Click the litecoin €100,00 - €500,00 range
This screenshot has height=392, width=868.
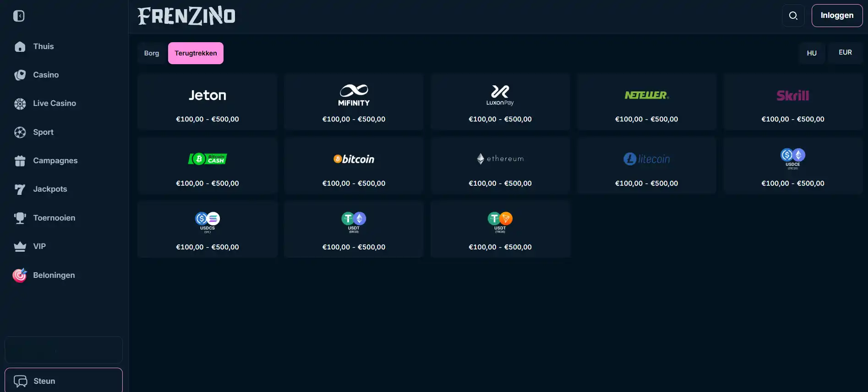(x=646, y=183)
